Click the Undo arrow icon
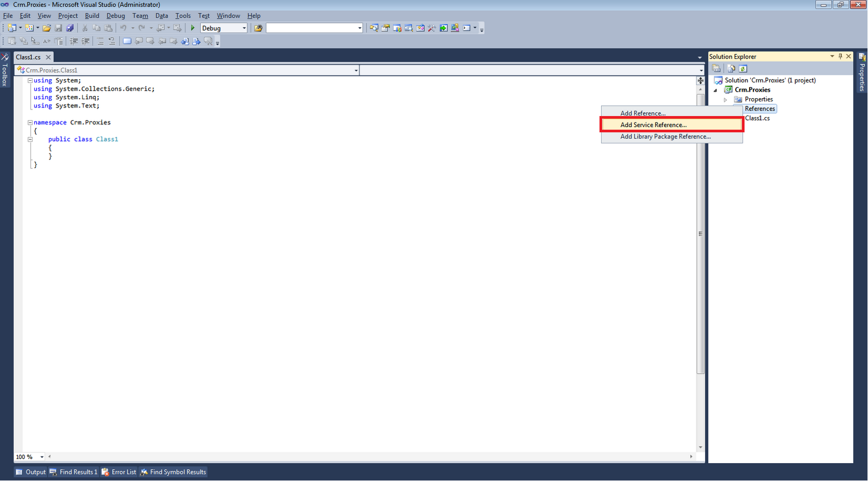This screenshot has width=868, height=481. 124,28
